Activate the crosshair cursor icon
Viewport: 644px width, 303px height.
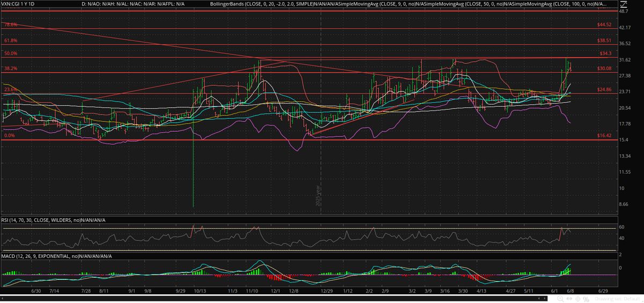pyautogui.click(x=578, y=299)
